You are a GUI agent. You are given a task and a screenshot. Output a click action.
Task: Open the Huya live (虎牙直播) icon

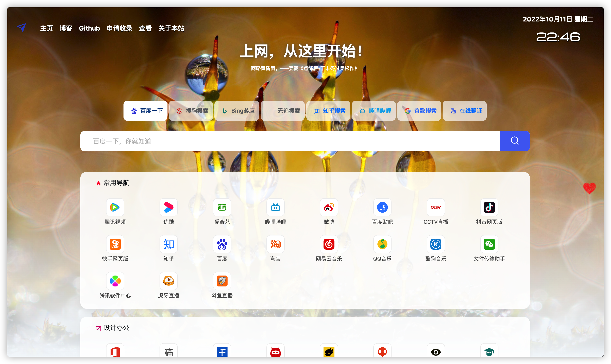tap(168, 281)
